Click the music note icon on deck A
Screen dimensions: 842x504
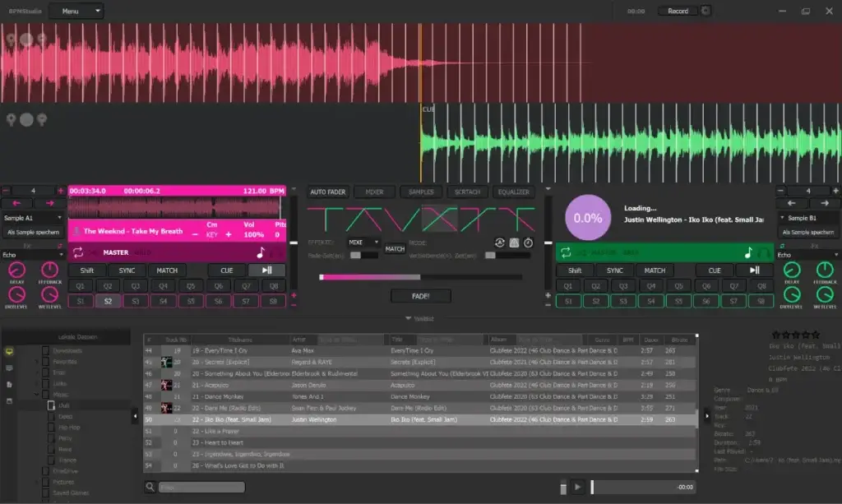click(261, 252)
